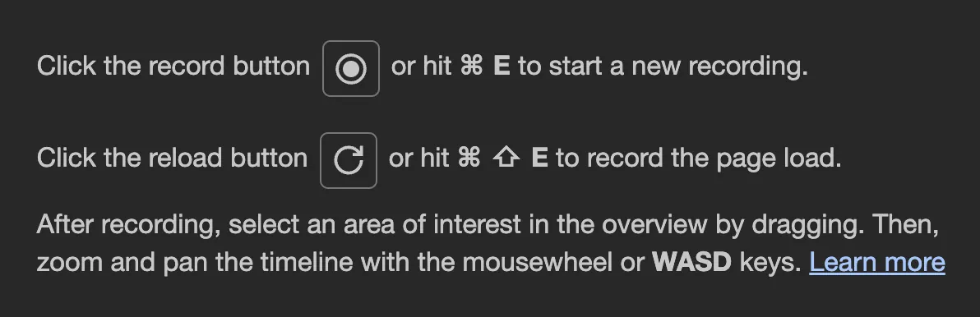Click the ⌘ symbol next to shift arrow
Image resolution: width=980 pixels, height=317 pixels.
469,157
